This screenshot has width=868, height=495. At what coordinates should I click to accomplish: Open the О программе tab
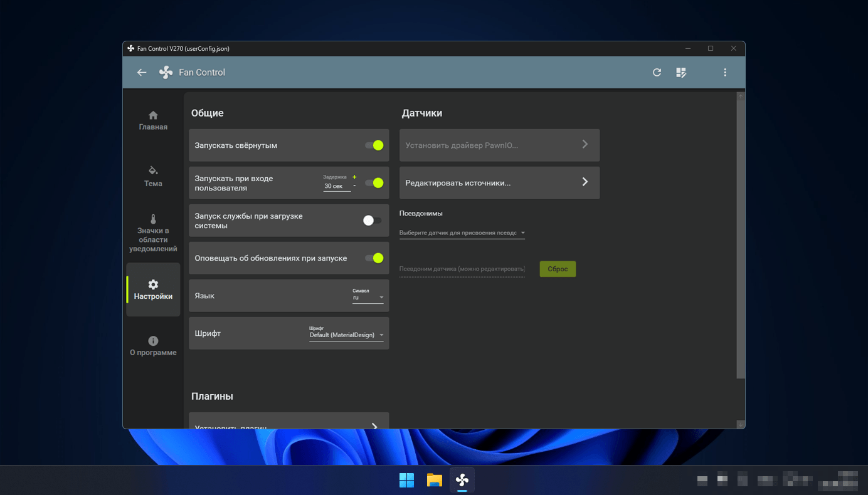click(x=153, y=346)
